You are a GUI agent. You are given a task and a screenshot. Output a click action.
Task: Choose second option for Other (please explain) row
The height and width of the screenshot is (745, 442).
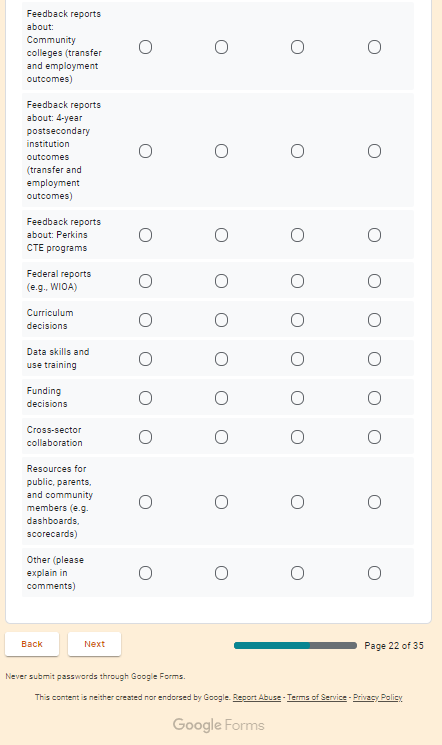pyautogui.click(x=221, y=573)
